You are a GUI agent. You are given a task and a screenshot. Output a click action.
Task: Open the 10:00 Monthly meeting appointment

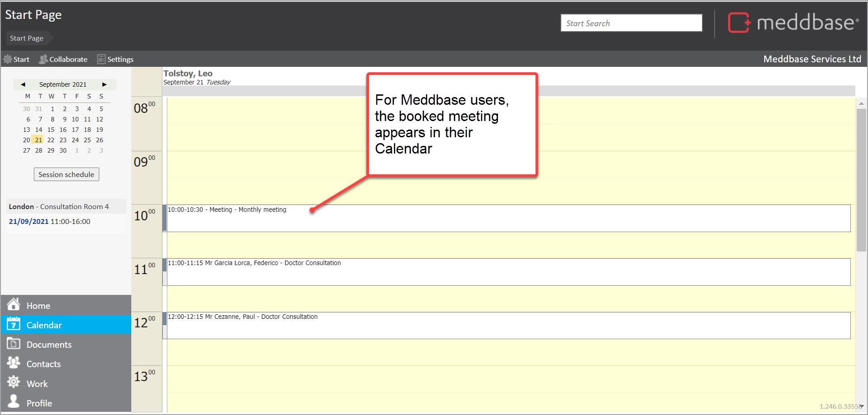508,218
